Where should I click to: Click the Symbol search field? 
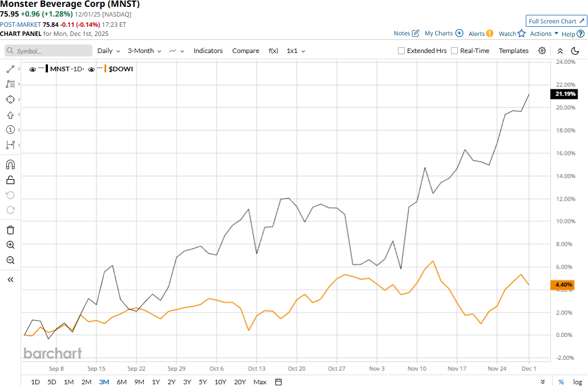pyautogui.click(x=49, y=51)
